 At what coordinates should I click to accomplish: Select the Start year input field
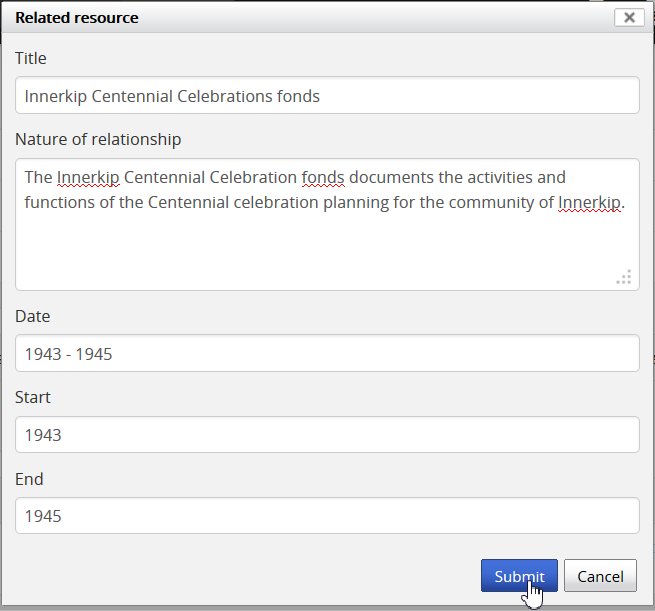pos(327,435)
